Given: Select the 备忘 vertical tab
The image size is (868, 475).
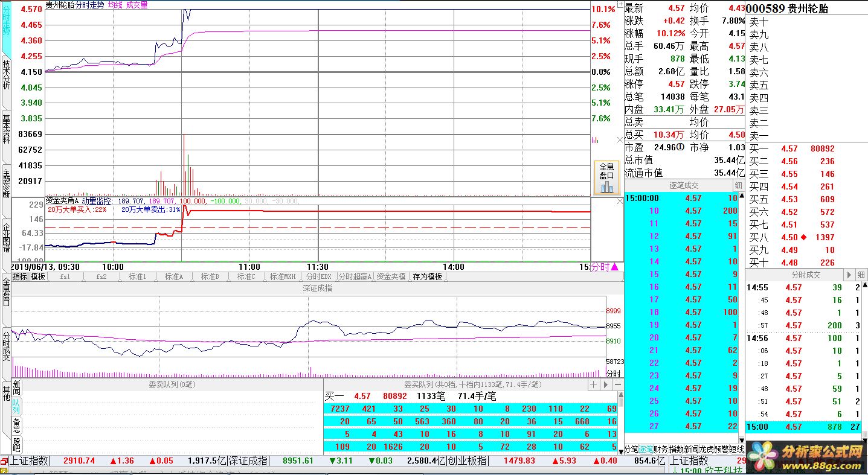Looking at the screenshot, I should 17,426.
